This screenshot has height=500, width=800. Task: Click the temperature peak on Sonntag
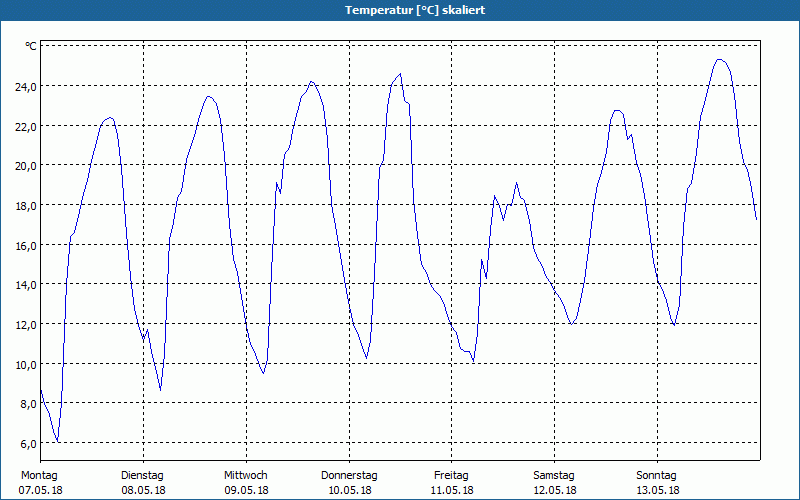click(x=719, y=60)
